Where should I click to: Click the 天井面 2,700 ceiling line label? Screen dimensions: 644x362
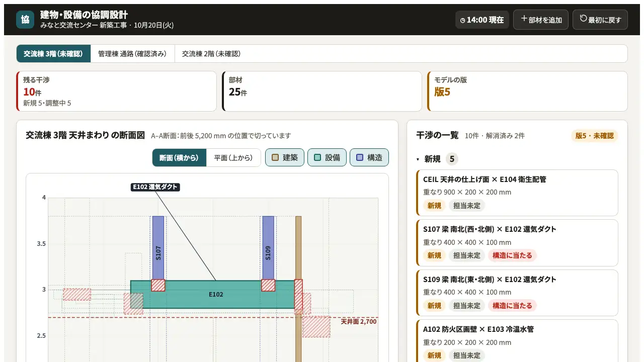(x=358, y=322)
